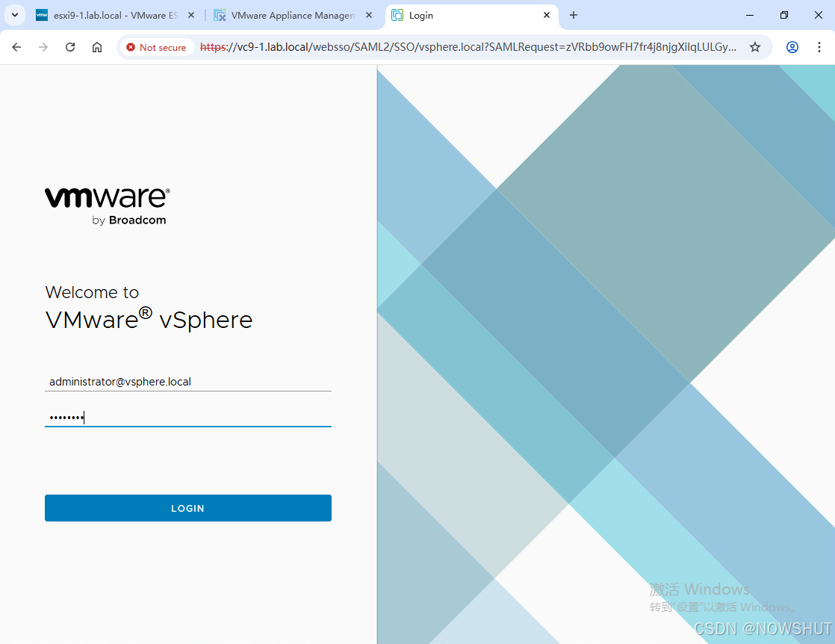Go forward to the next page
This screenshot has height=644, width=835.
43,47
